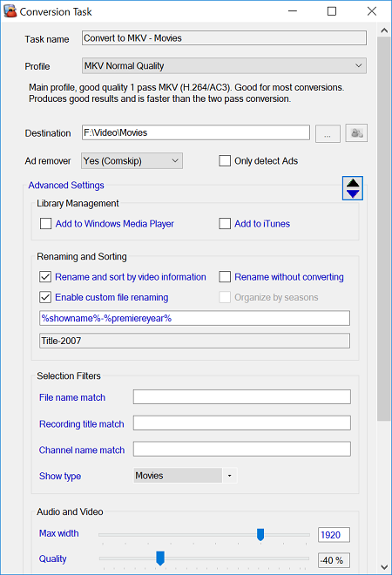Click the app icon in the title bar
Image resolution: width=392 pixels, height=575 pixels.
click(10, 11)
